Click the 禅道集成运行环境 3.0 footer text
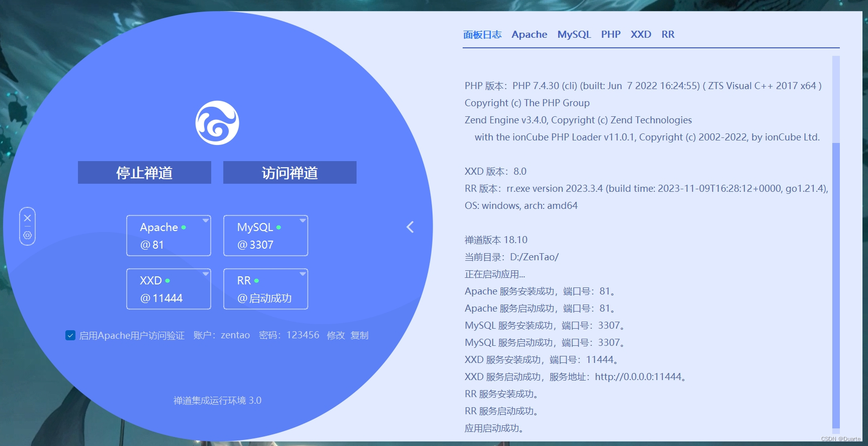This screenshot has width=868, height=446. point(217,400)
